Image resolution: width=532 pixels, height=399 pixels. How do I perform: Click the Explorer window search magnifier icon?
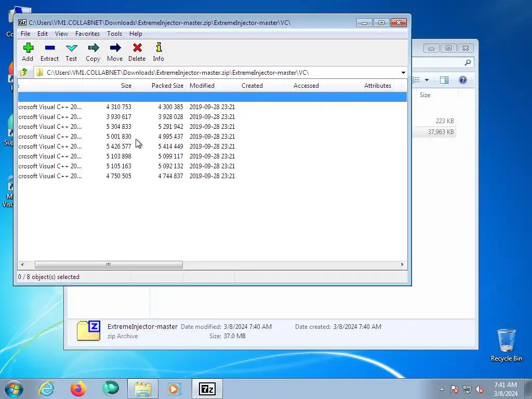pos(468,62)
